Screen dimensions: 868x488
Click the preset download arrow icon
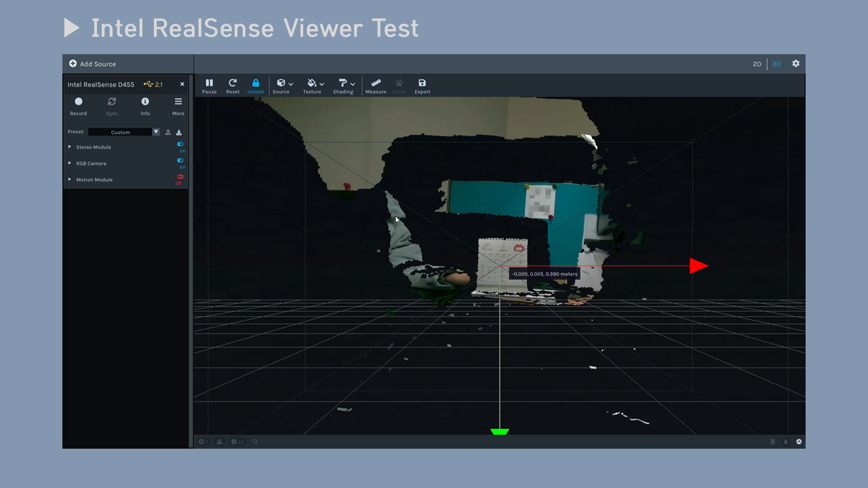[x=179, y=132]
